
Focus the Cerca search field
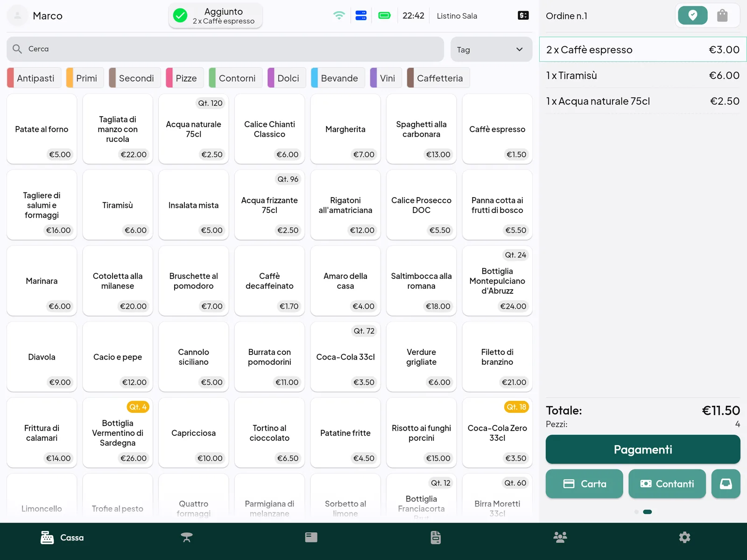(x=225, y=49)
